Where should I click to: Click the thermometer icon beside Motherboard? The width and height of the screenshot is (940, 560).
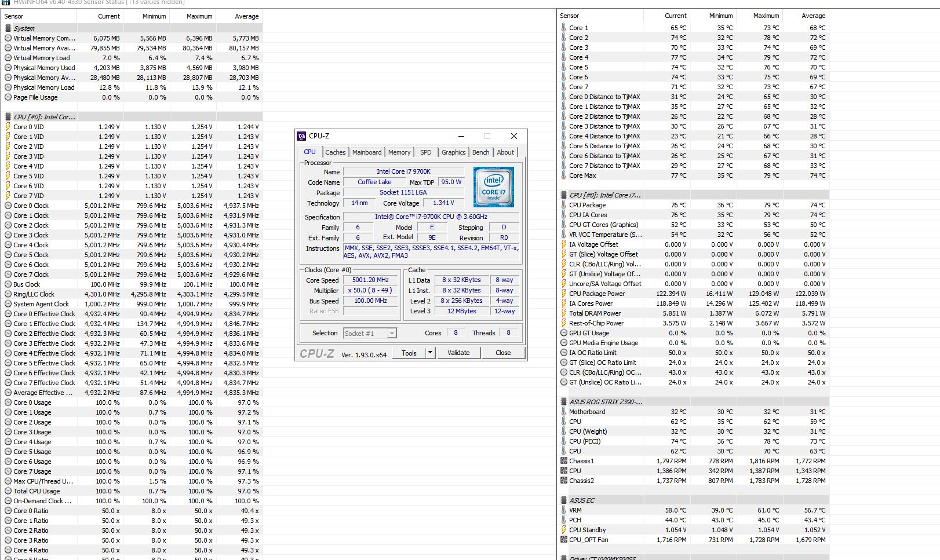564,412
